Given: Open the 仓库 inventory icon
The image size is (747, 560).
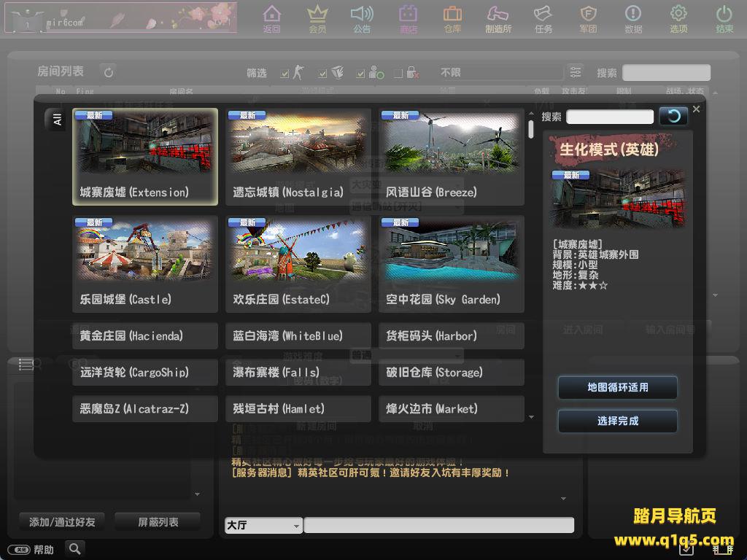Looking at the screenshot, I should 452,19.
